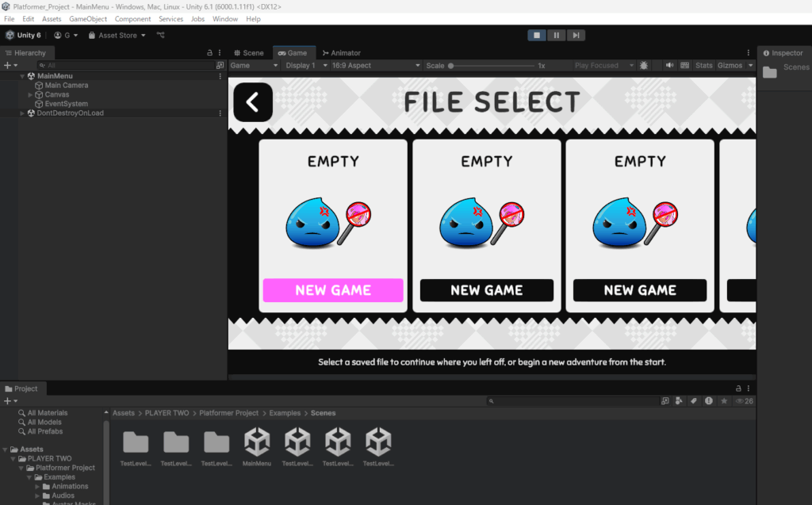The height and width of the screenshot is (505, 812).
Task: Open the Window menu
Action: pos(225,19)
